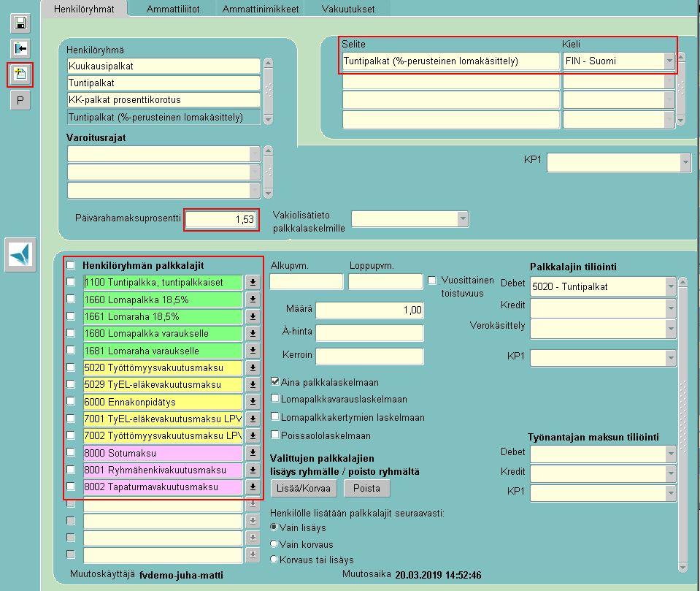Click download arrow next to 1660 Lomapalkka

click(x=253, y=300)
